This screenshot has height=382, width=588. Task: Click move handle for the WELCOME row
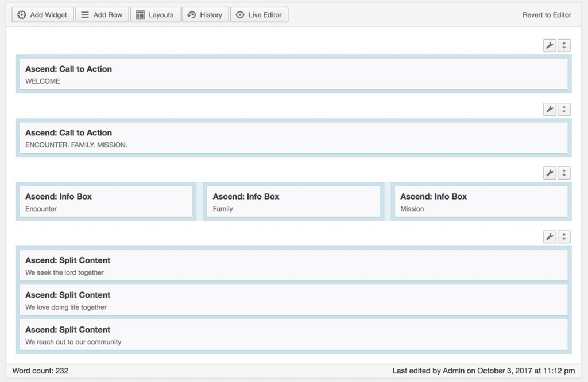tap(564, 45)
